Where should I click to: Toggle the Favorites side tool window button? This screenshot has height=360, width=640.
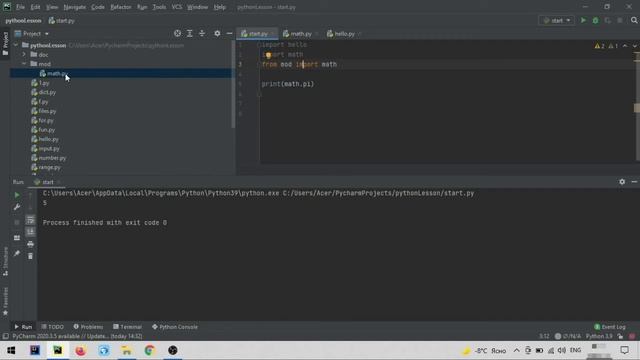(5, 301)
